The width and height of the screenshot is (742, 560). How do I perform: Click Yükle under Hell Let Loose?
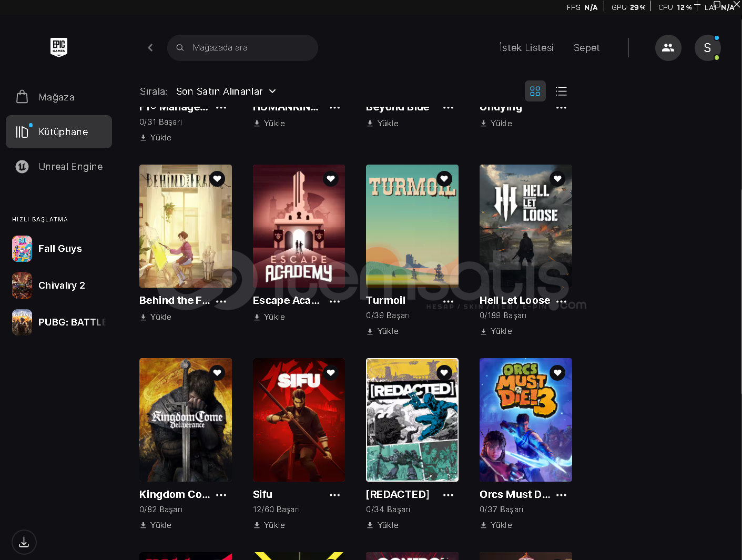click(496, 331)
